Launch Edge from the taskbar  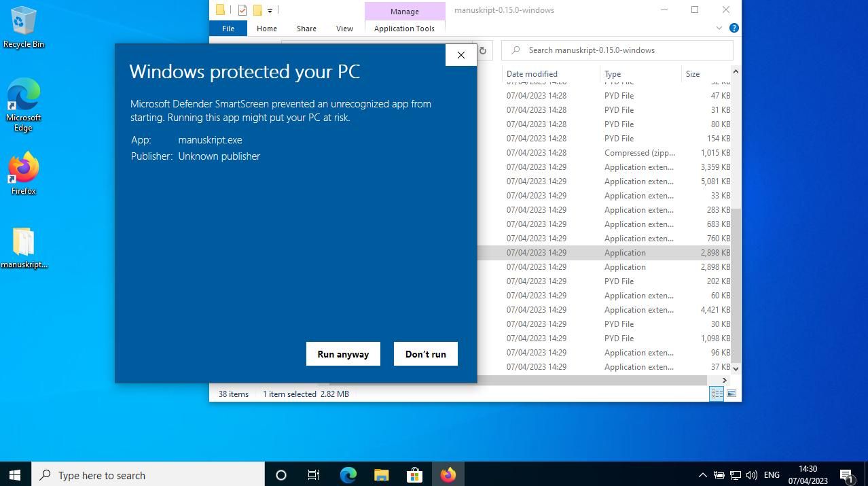click(348, 475)
